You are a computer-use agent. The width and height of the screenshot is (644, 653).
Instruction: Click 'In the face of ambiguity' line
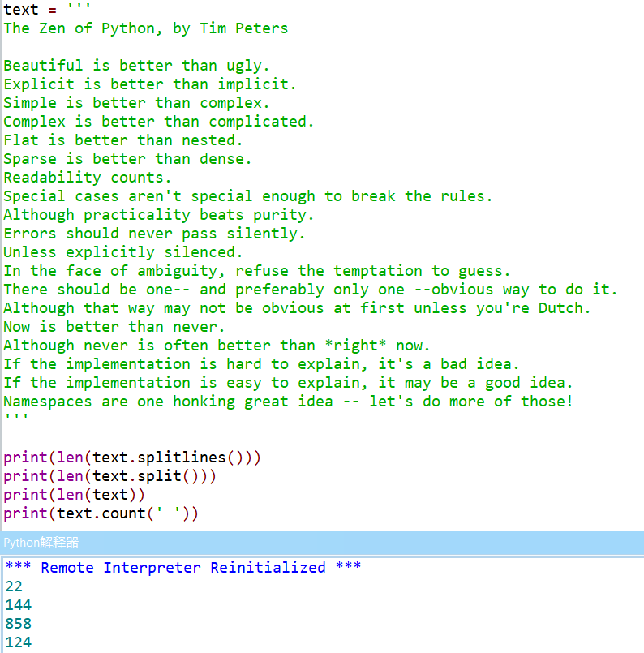[x=257, y=271]
